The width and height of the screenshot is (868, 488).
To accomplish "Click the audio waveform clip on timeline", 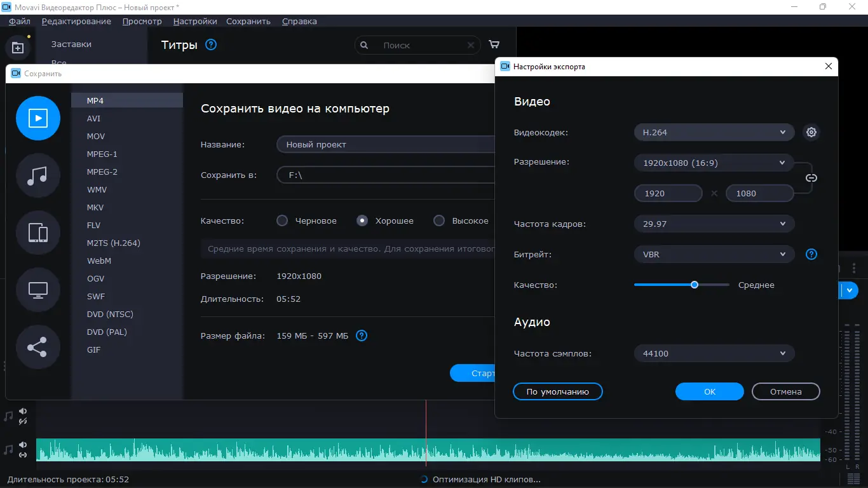I will point(428,450).
